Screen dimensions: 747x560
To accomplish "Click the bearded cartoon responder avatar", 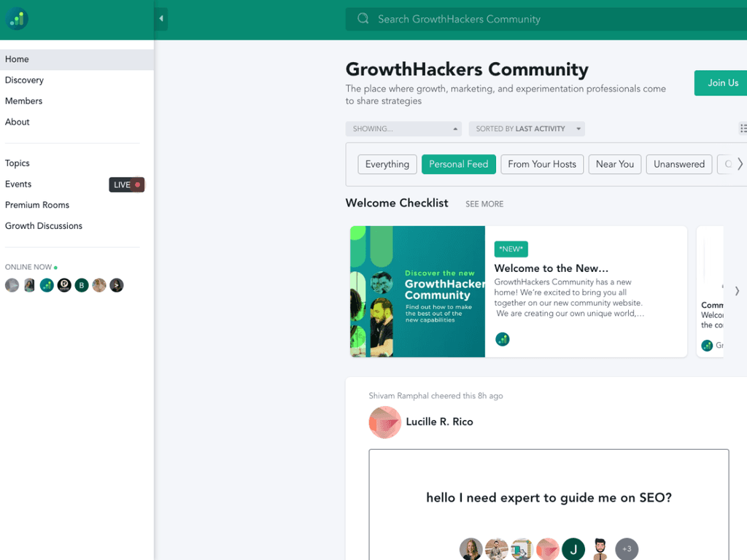I will pyautogui.click(x=600, y=549).
